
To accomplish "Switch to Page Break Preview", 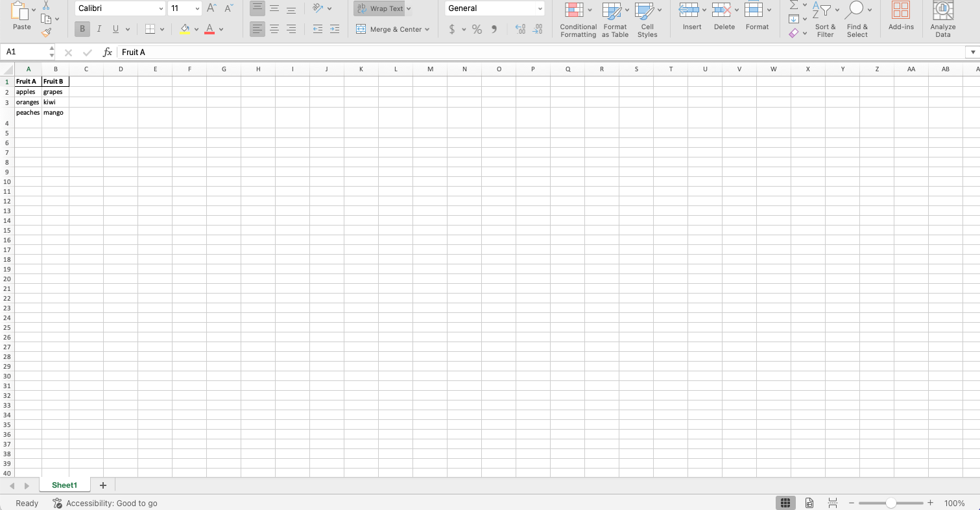I will tap(832, 503).
